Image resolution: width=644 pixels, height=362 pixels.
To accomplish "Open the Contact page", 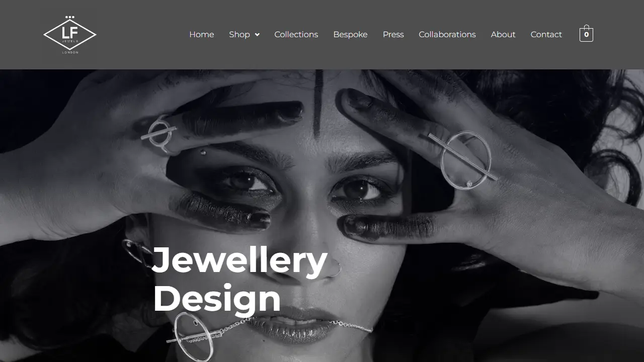I will pyautogui.click(x=546, y=34).
